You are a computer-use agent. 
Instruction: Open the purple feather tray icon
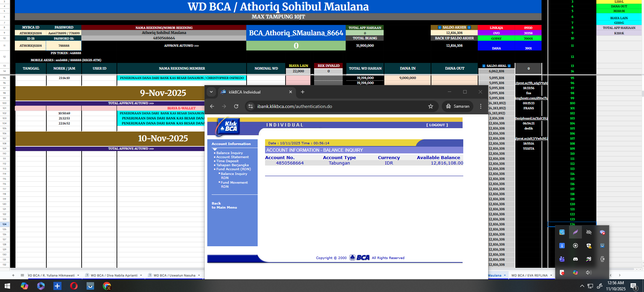click(575, 232)
